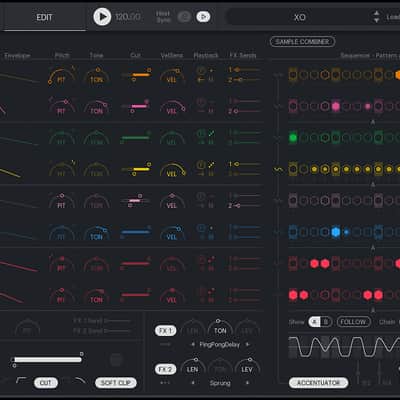Select the previous FX 1 effect before PingPongDelay
400x400 pixels.
point(193,344)
